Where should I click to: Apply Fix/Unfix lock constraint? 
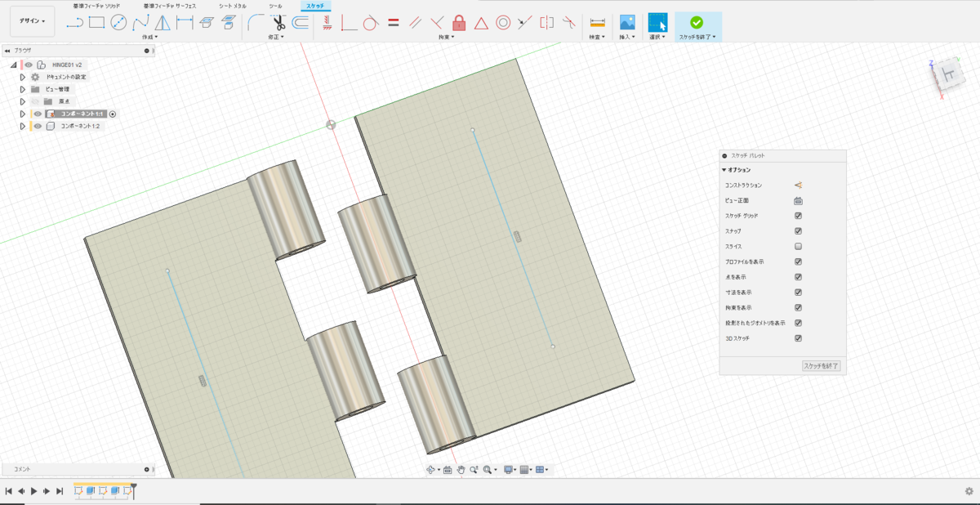[459, 22]
